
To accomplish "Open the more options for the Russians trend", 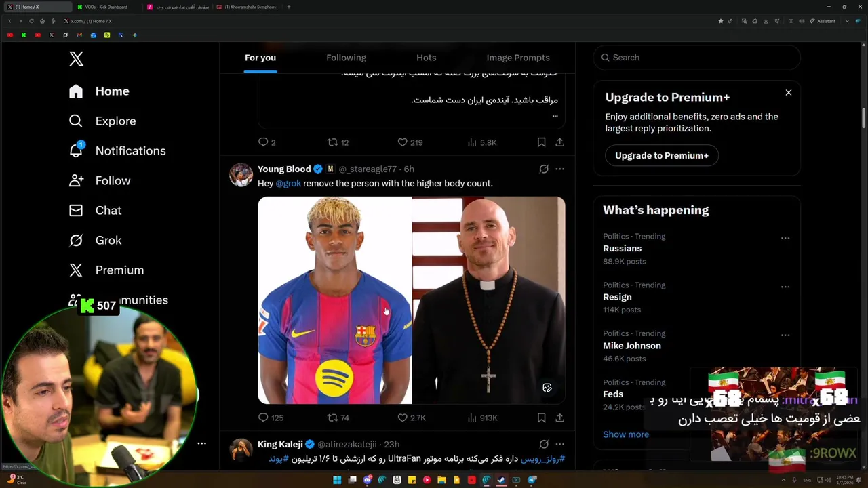I will click(785, 238).
